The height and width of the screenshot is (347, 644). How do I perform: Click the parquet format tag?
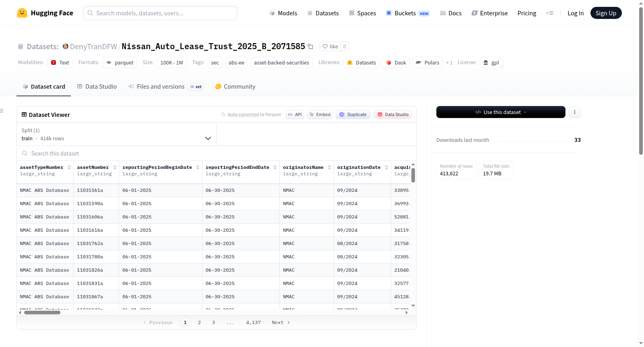click(x=120, y=62)
